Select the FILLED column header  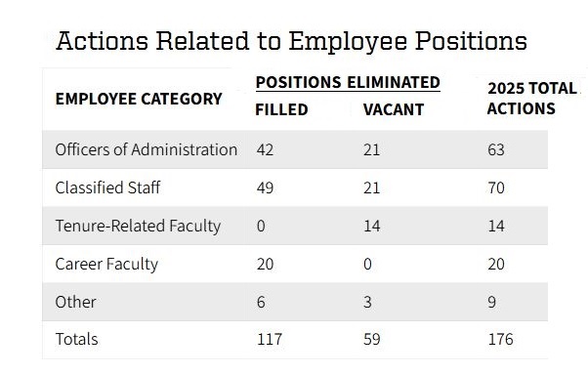click(281, 109)
